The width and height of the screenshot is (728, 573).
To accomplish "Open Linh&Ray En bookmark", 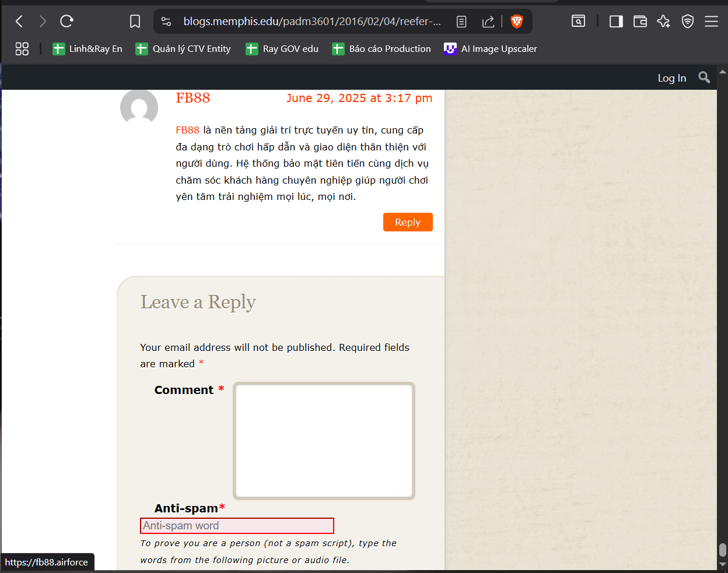I will [87, 49].
